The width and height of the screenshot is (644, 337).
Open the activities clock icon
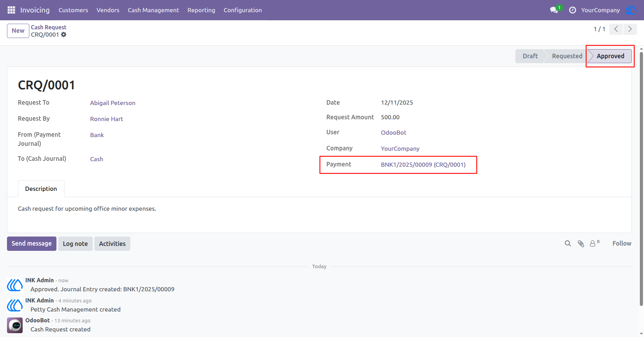(573, 10)
